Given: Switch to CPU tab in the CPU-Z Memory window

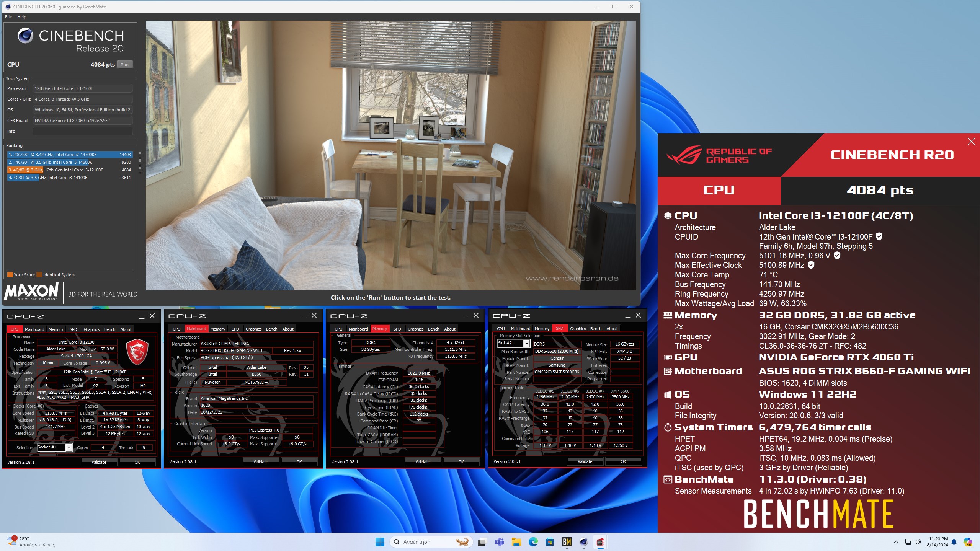Looking at the screenshot, I should pyautogui.click(x=338, y=329).
